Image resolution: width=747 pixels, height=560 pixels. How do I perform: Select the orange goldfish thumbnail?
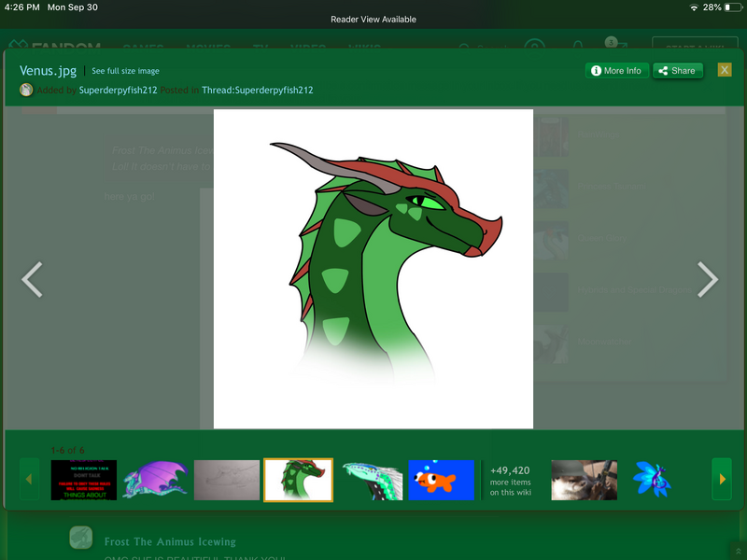[x=441, y=480]
